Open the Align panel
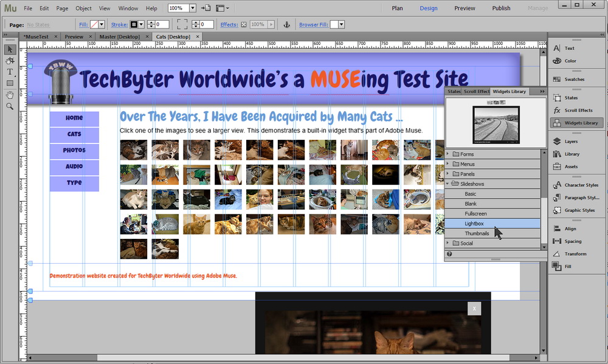This screenshot has height=364, width=608. pyautogui.click(x=565, y=228)
